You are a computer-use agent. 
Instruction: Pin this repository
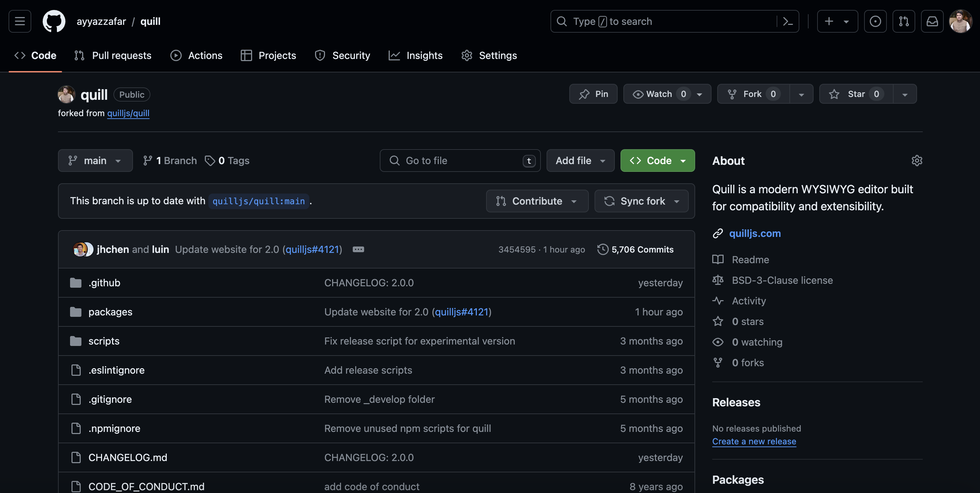click(593, 94)
